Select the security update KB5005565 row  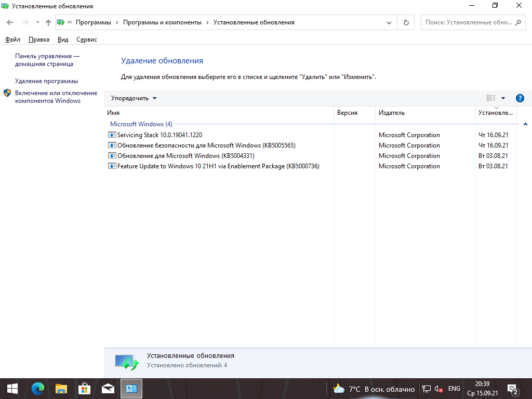point(311,145)
